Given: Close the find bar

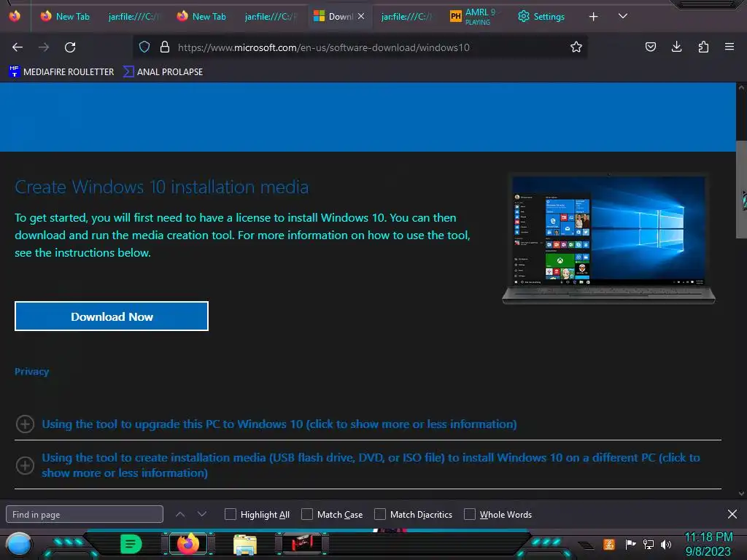Looking at the screenshot, I should pos(732,514).
